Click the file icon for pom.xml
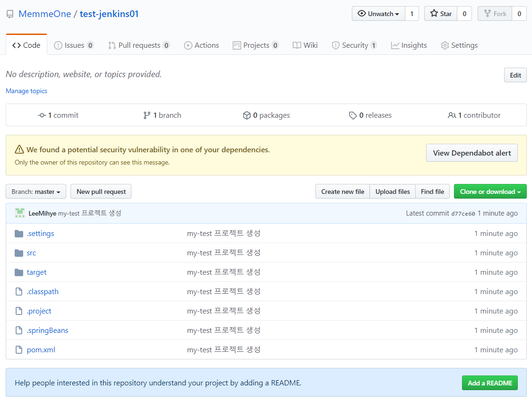Image resolution: width=532 pixels, height=401 pixels. coord(19,349)
